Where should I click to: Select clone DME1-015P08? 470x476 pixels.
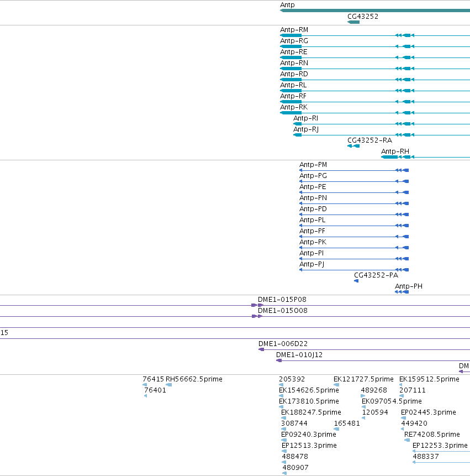[282, 300]
